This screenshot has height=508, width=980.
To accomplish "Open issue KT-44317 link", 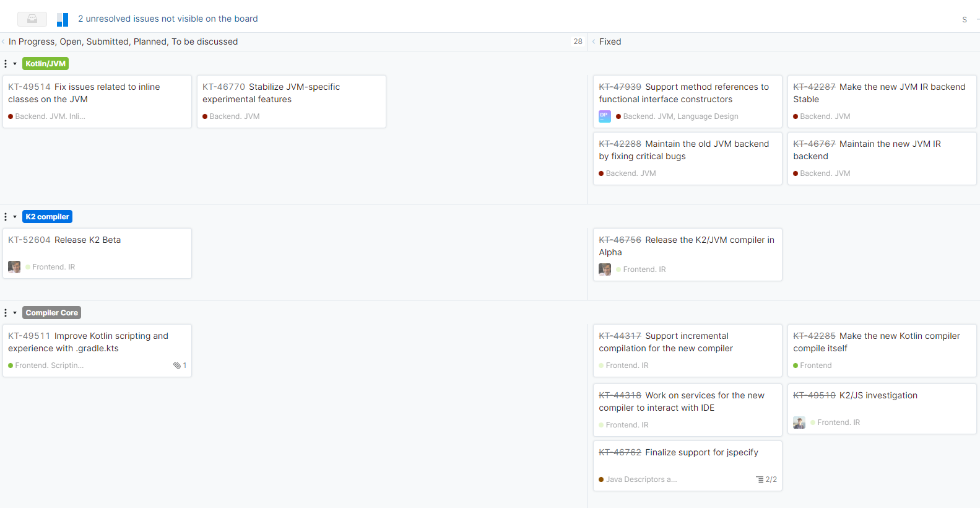I will pos(620,336).
